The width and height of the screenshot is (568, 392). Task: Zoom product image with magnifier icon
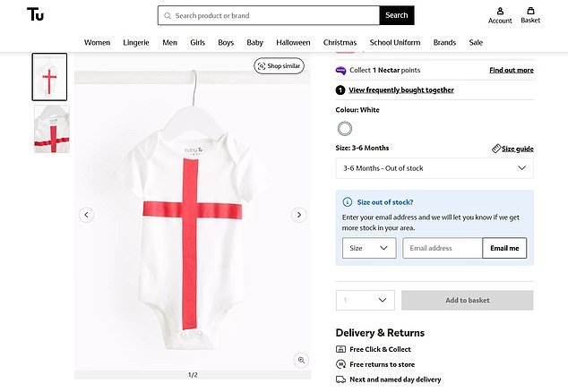point(302,360)
